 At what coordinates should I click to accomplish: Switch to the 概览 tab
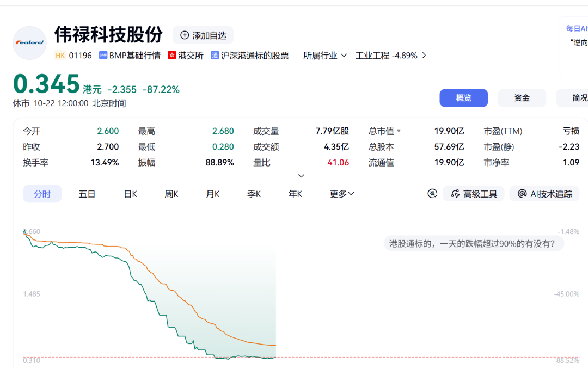coord(464,98)
